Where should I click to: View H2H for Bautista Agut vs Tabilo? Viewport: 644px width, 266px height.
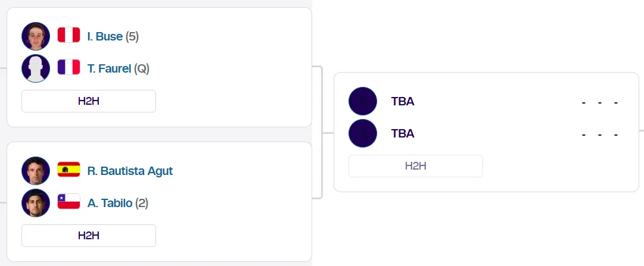tap(89, 236)
